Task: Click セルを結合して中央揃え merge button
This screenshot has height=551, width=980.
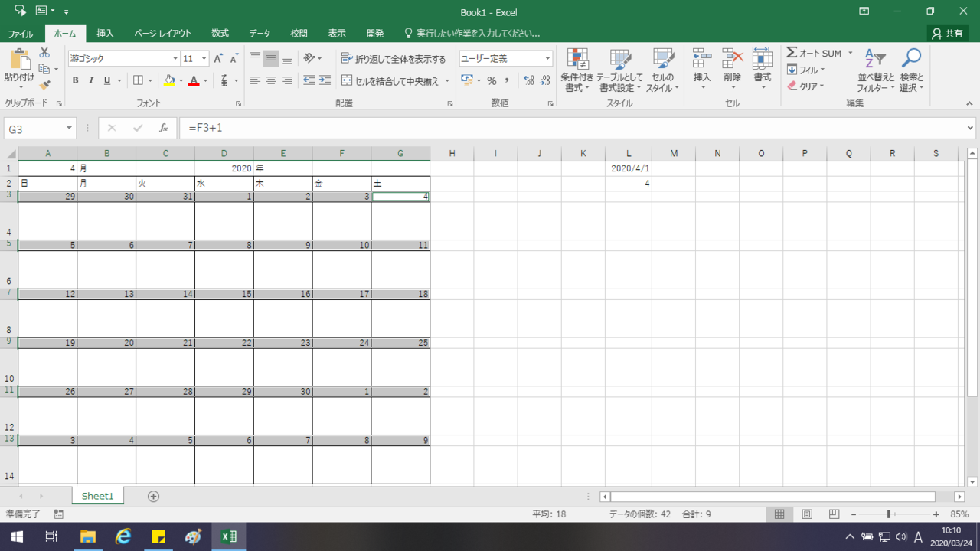Action: [390, 80]
